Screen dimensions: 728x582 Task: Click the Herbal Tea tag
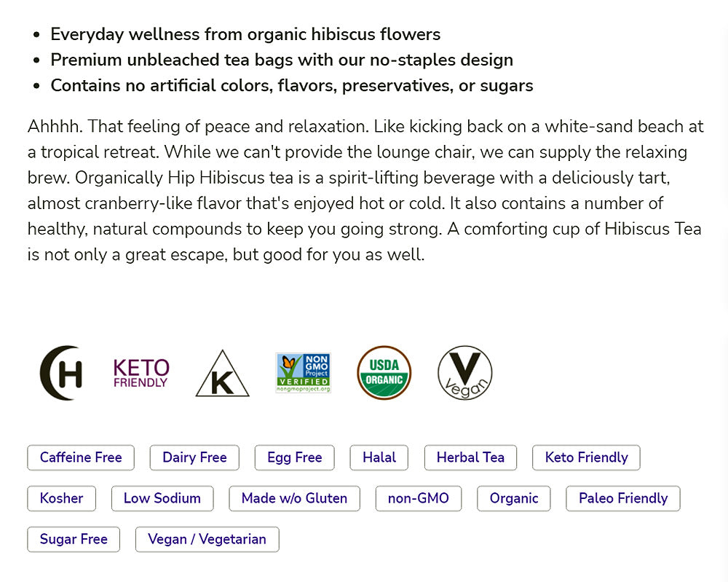click(470, 457)
